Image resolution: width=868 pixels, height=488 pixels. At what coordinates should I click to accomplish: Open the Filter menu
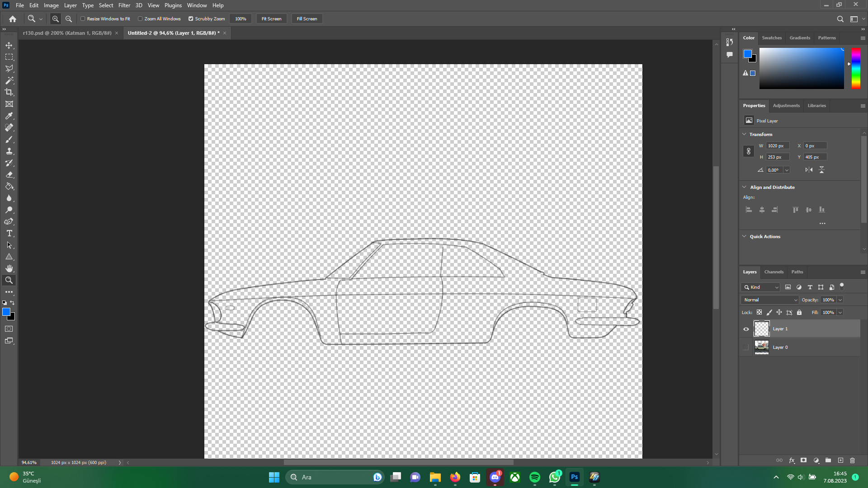[124, 5]
